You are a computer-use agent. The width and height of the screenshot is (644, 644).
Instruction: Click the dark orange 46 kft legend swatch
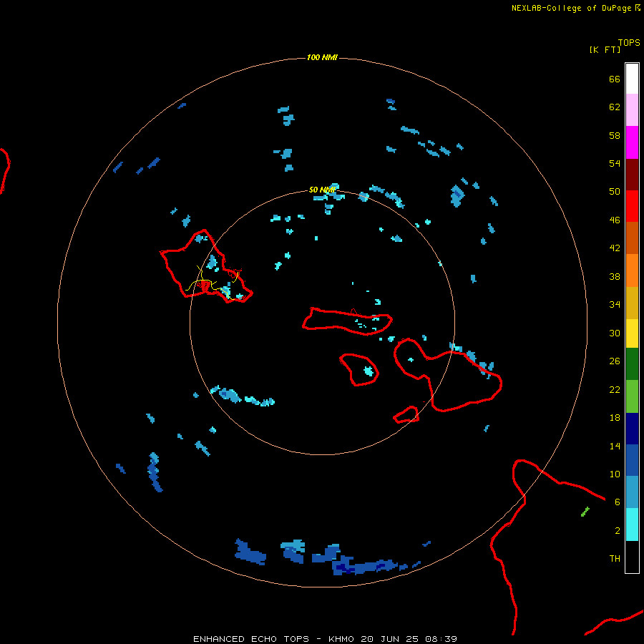(632, 238)
